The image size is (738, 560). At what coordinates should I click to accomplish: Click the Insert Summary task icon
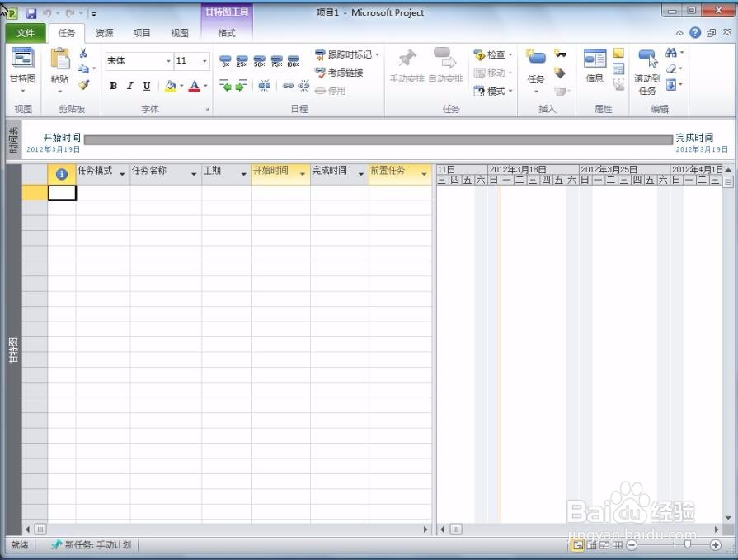pyautogui.click(x=560, y=53)
